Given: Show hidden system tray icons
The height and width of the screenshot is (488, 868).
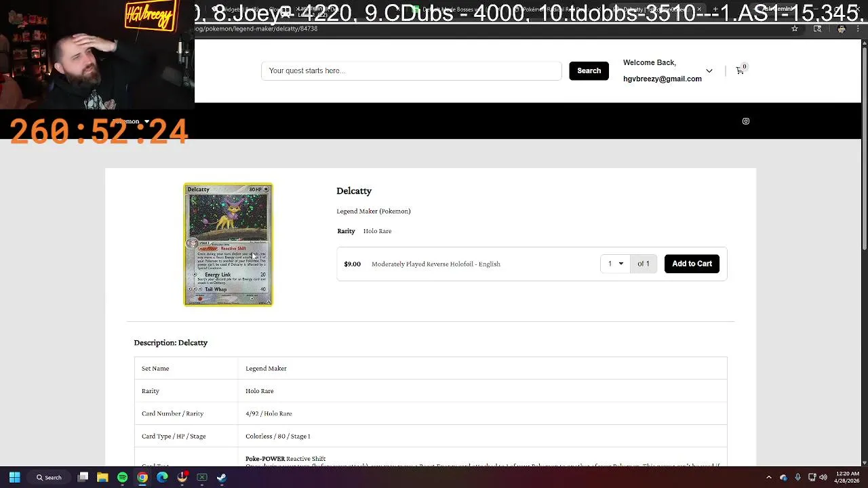Looking at the screenshot, I should 768,477.
